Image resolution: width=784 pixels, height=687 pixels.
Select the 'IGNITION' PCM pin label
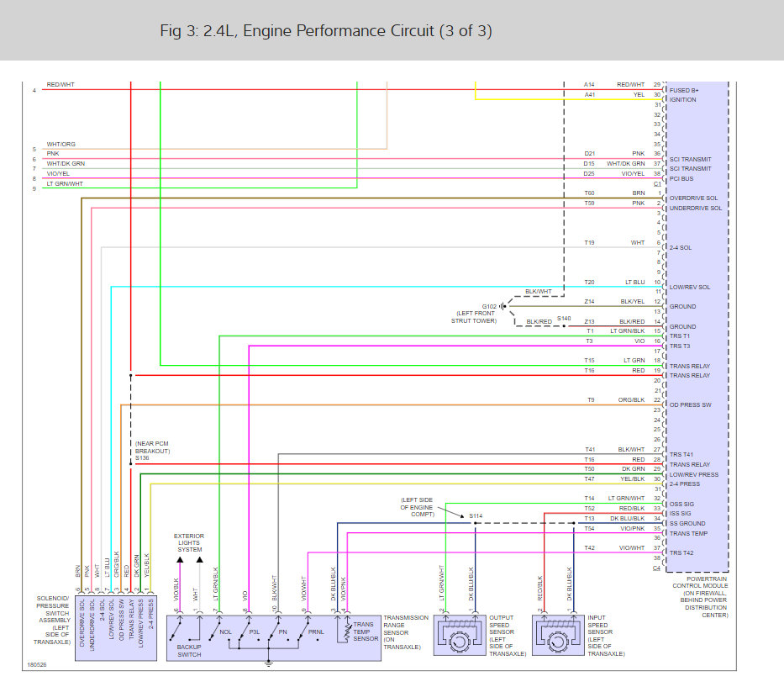pyautogui.click(x=682, y=100)
